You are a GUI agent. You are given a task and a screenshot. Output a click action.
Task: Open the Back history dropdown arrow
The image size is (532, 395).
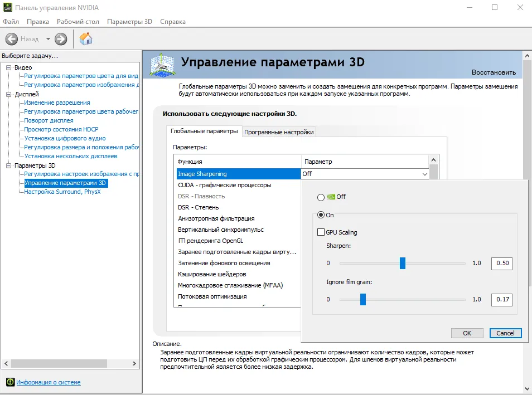(48, 39)
